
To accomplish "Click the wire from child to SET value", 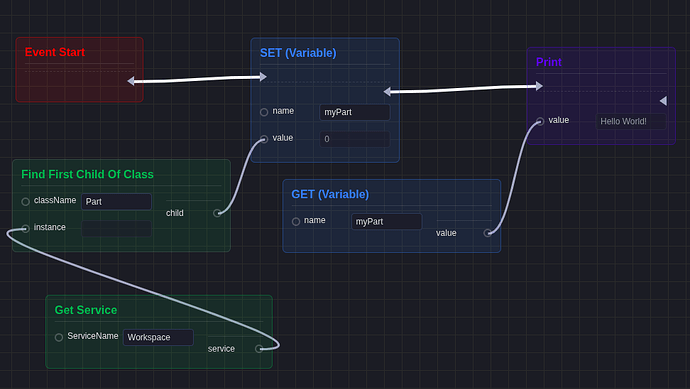I will 241,176.
